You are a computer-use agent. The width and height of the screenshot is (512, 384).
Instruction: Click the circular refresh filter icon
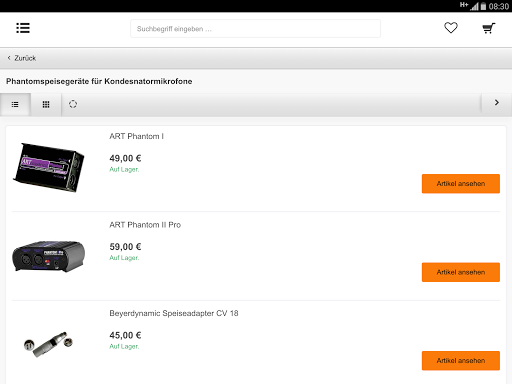tap(73, 104)
